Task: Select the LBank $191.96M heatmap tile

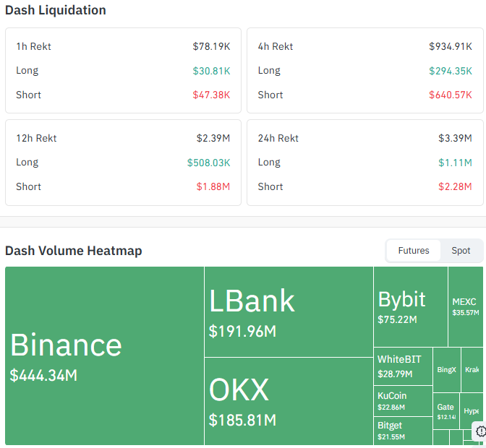Action: [x=289, y=311]
